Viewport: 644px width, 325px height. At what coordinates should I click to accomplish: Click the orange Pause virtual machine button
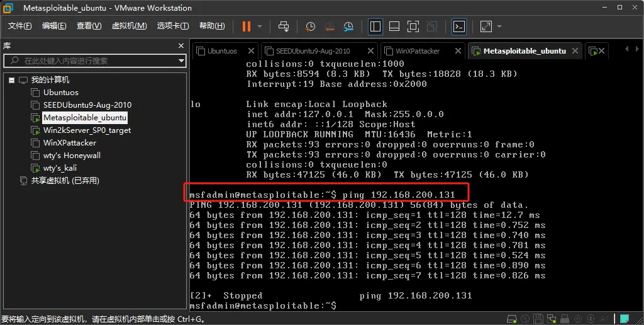point(247,26)
